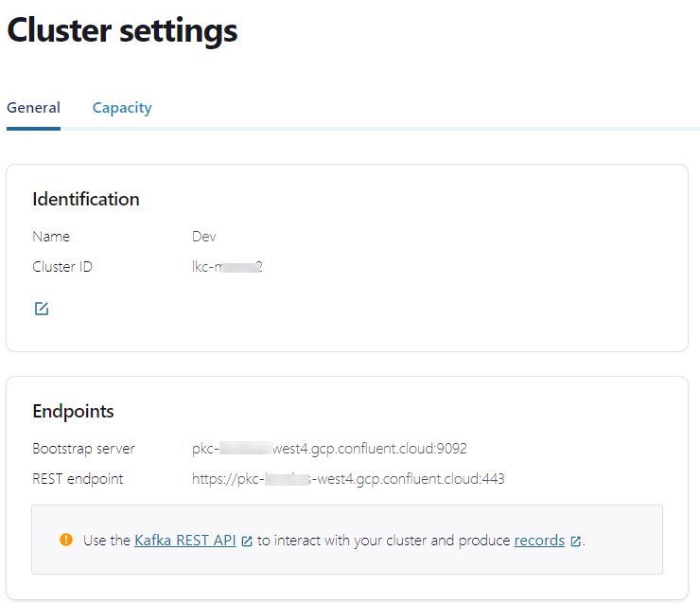
Task: Click the Identification section heading
Action: [x=86, y=199]
